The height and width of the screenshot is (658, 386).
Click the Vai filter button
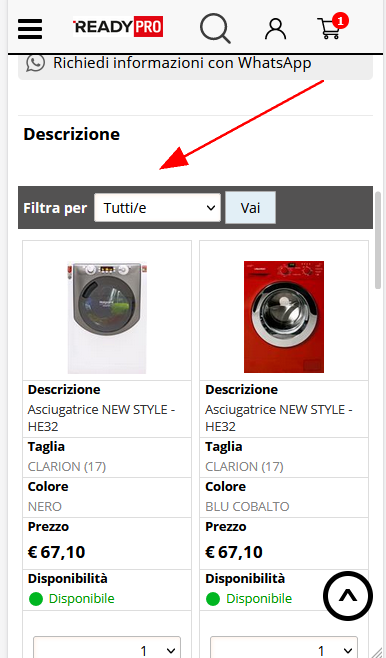(250, 207)
